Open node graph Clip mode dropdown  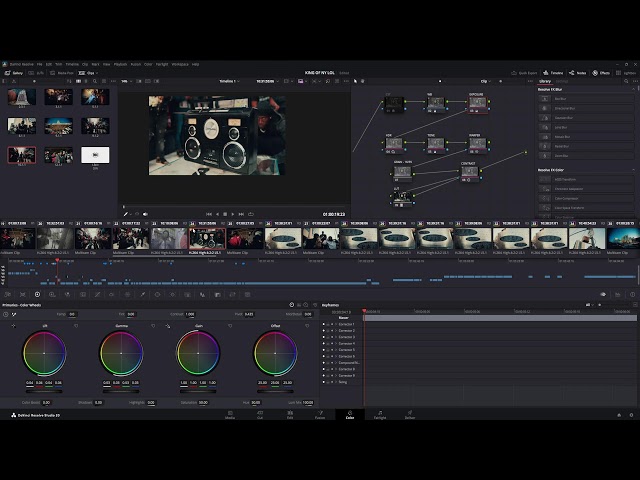pyautogui.click(x=486, y=81)
